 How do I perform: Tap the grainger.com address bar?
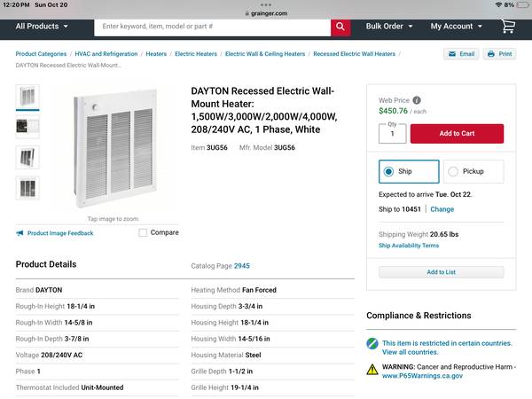266,13
